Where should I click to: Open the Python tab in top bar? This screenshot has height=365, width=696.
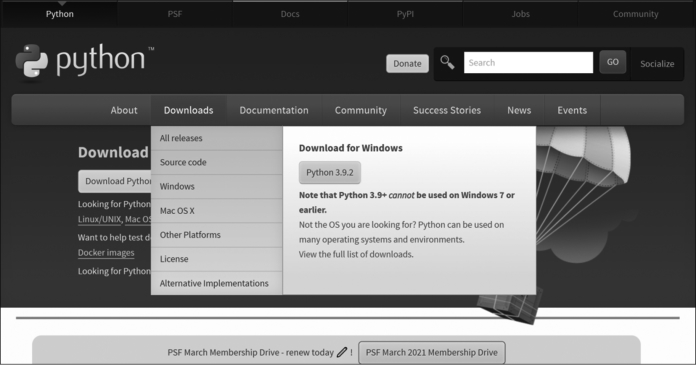[x=59, y=14]
